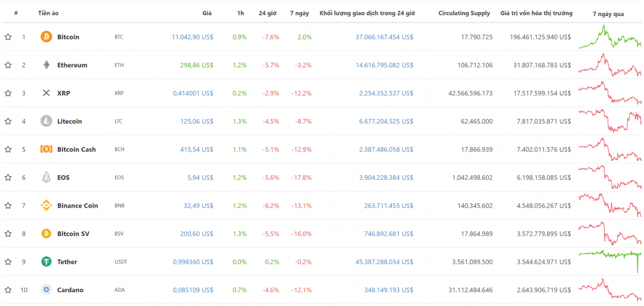Viewport: 644px width, 306px height.
Task: Sort by the 1h column header
Action: point(241,13)
